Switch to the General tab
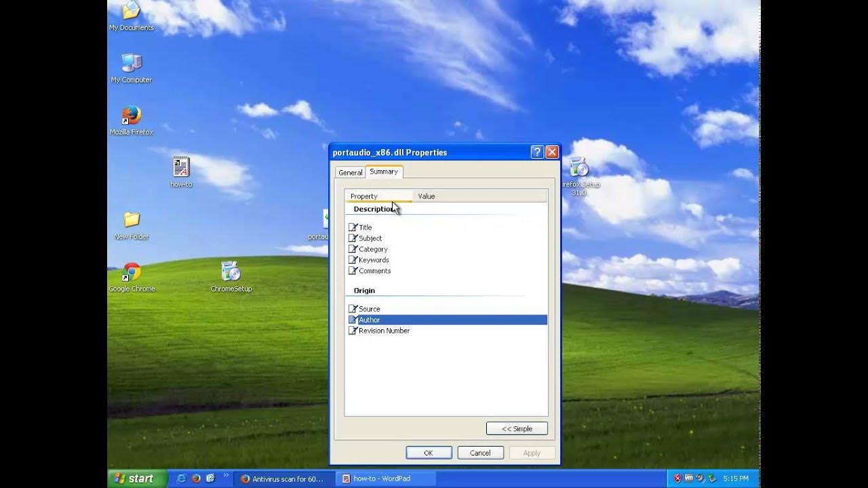The image size is (868, 488). (x=351, y=172)
